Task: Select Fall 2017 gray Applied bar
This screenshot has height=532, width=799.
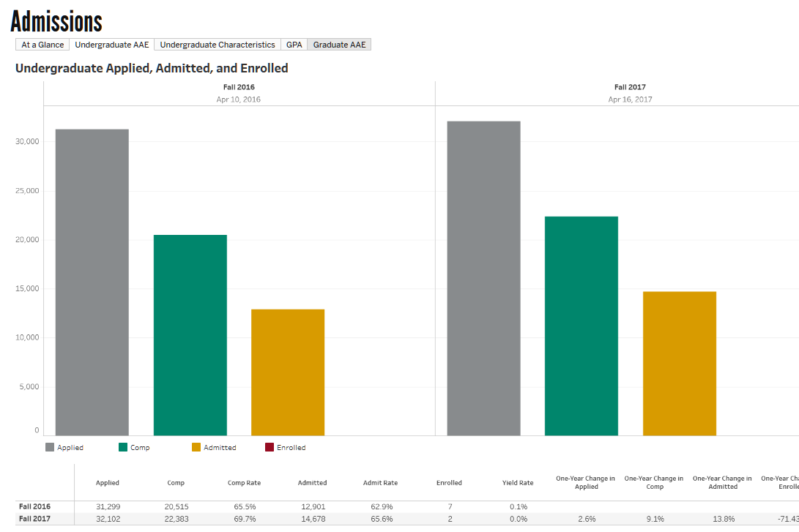Action: click(483, 278)
